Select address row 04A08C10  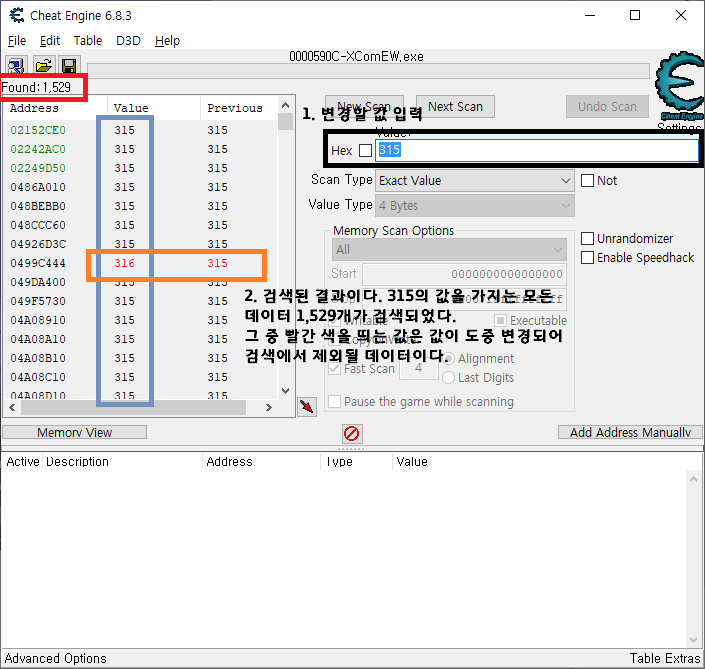pyautogui.click(x=141, y=377)
